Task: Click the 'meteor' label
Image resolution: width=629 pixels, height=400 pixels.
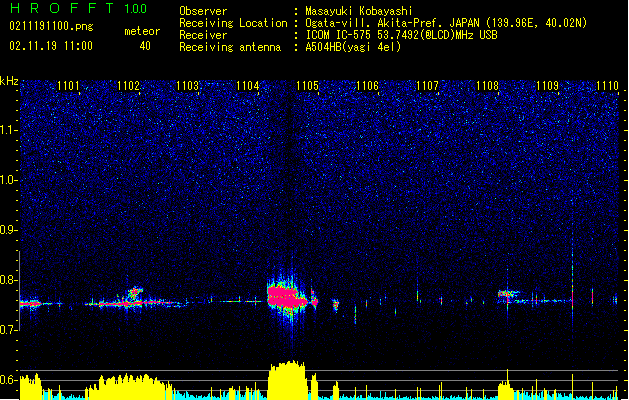Action: click(142, 31)
